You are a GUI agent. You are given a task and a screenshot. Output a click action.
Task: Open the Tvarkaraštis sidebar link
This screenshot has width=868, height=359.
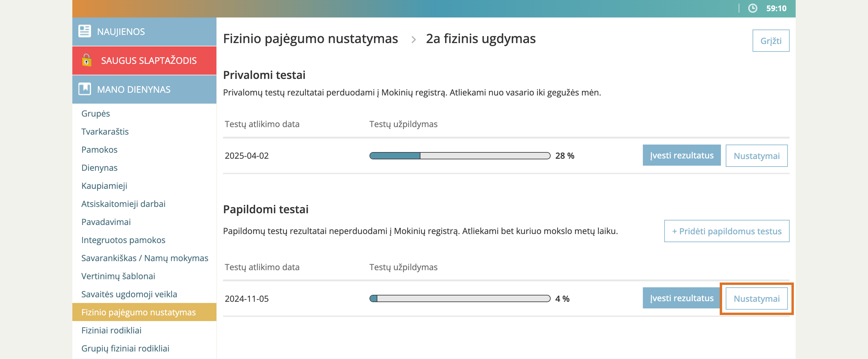point(105,131)
